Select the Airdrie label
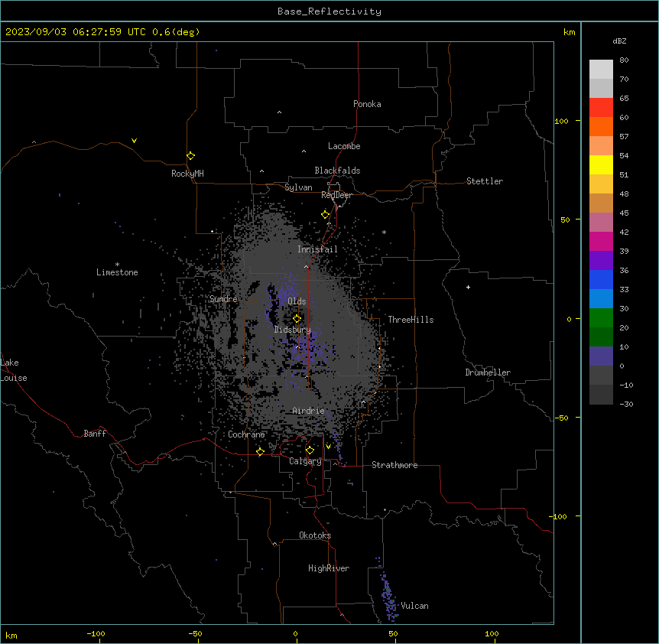The width and height of the screenshot is (659, 644). tap(308, 411)
